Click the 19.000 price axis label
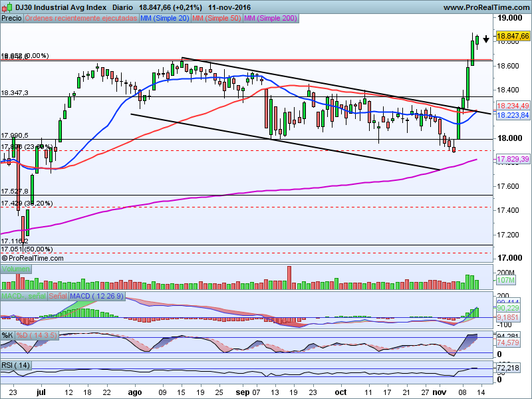Image resolution: width=532 pixels, height=399 pixels. (509, 18)
